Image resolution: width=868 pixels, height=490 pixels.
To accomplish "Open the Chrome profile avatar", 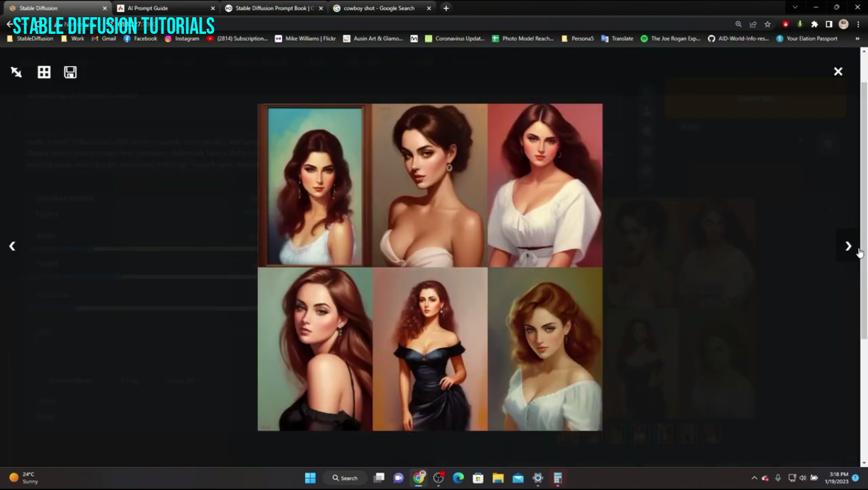I will [843, 24].
